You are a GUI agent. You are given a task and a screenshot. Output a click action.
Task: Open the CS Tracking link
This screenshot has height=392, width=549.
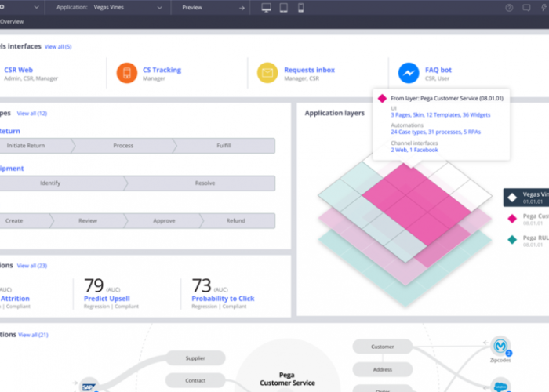point(162,70)
